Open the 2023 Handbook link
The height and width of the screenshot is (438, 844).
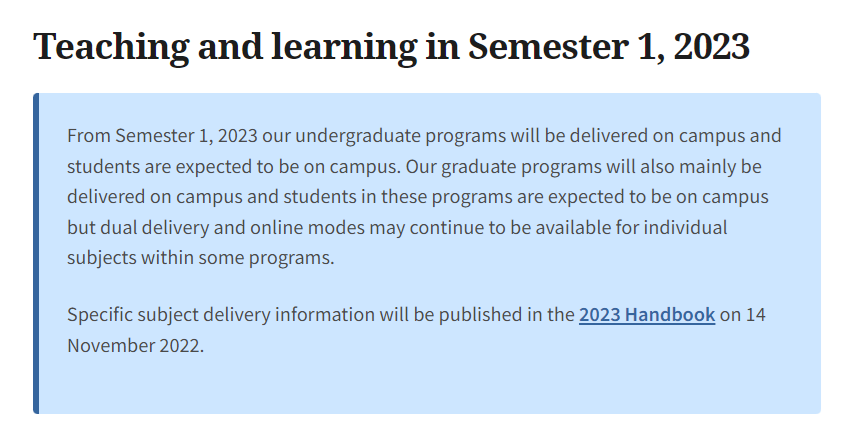(646, 315)
